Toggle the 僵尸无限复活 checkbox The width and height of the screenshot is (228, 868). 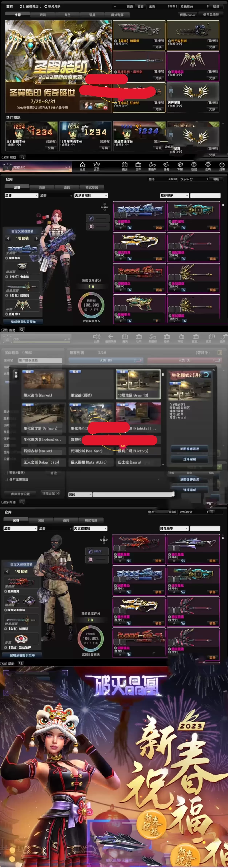6,479
